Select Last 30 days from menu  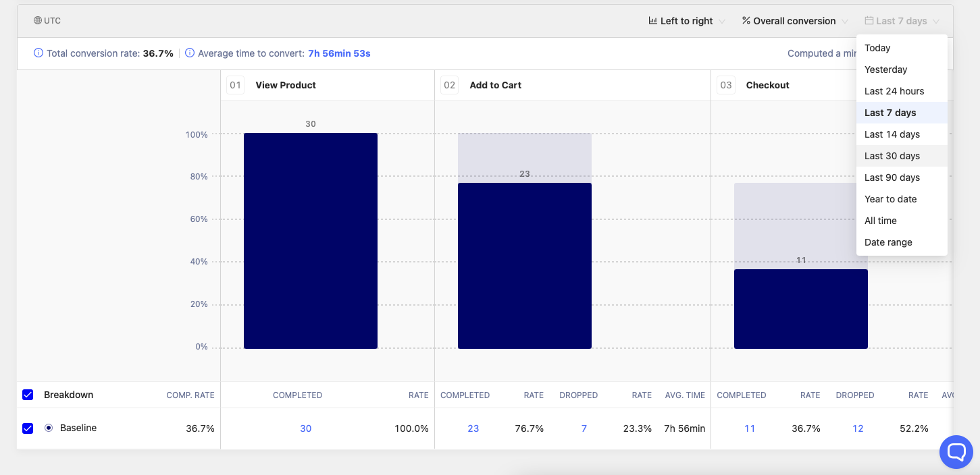coord(892,156)
